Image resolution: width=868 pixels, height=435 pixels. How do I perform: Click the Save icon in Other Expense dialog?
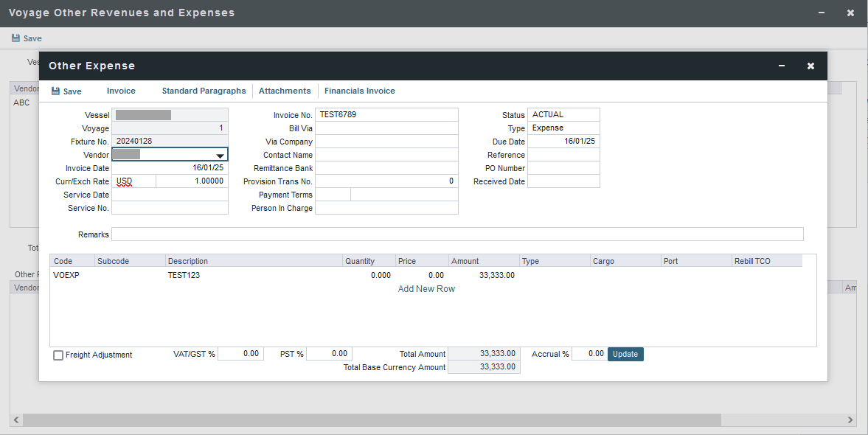click(x=55, y=91)
